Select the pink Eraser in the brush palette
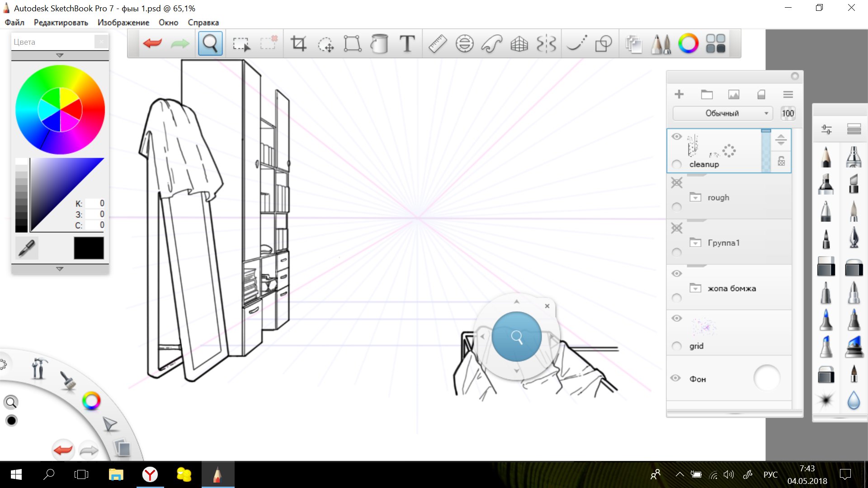The image size is (868, 488). [x=826, y=267]
